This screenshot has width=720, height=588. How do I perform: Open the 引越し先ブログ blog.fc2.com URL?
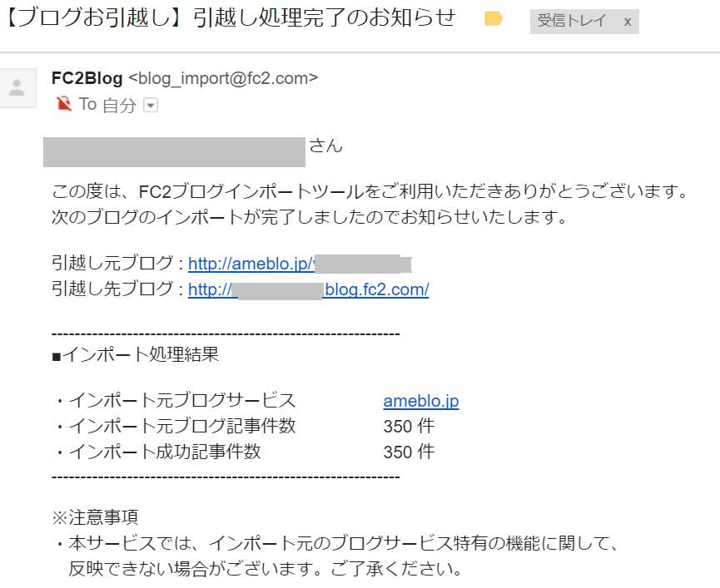pos(308,289)
